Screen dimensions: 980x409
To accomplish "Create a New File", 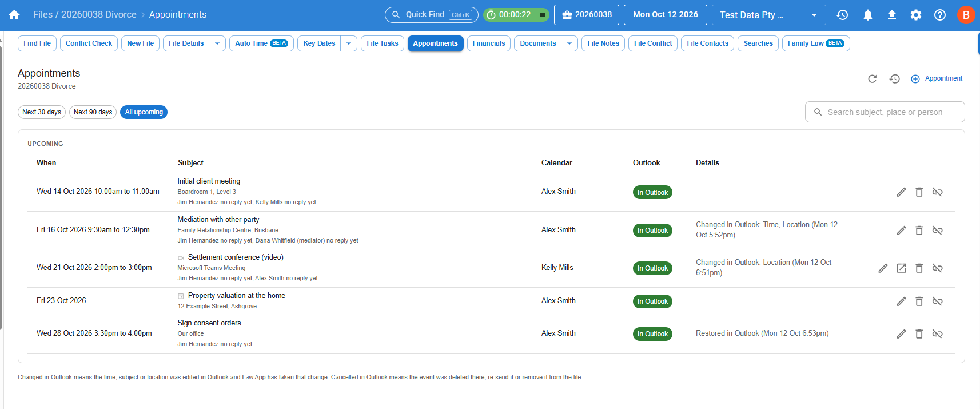I will pyautogui.click(x=141, y=43).
